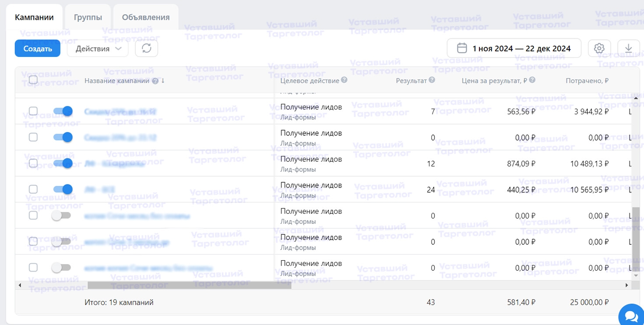Image resolution: width=644 pixels, height=325 pixels.
Task: Open the date range picker 1 ноя — 22 дек
Action: [514, 48]
